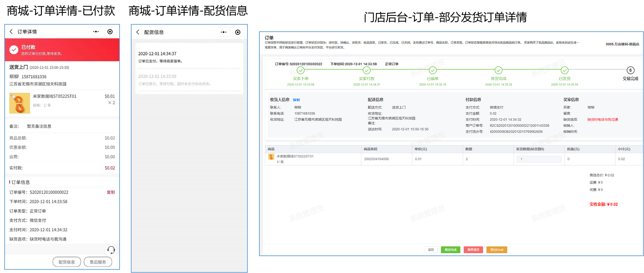Click the 商品总价: ¥0.02 summary line
Screen dimensions: 644x273
602,175
